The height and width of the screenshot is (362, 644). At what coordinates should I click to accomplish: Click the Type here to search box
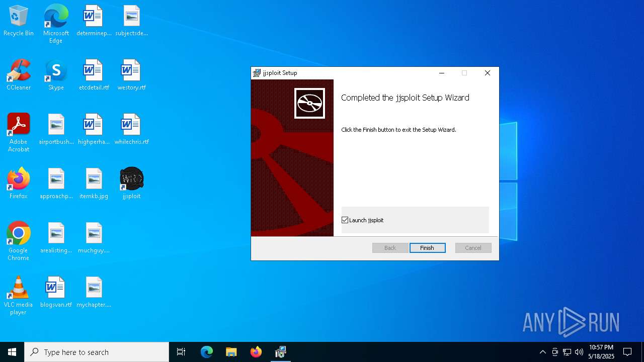97,352
